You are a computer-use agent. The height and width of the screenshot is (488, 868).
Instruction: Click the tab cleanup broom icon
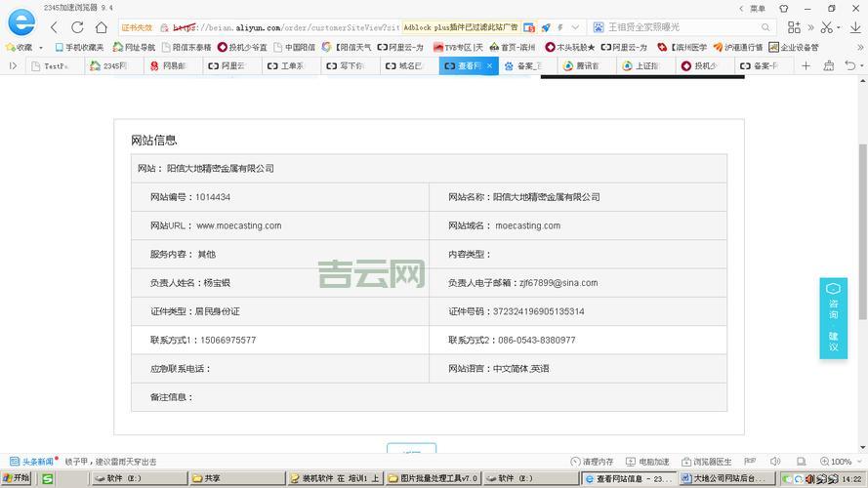[829, 65]
